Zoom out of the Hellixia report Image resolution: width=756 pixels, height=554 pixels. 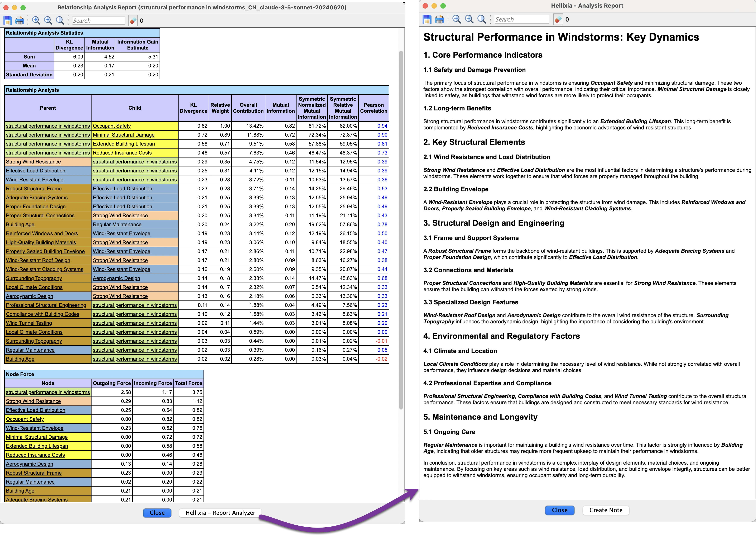[x=469, y=19]
